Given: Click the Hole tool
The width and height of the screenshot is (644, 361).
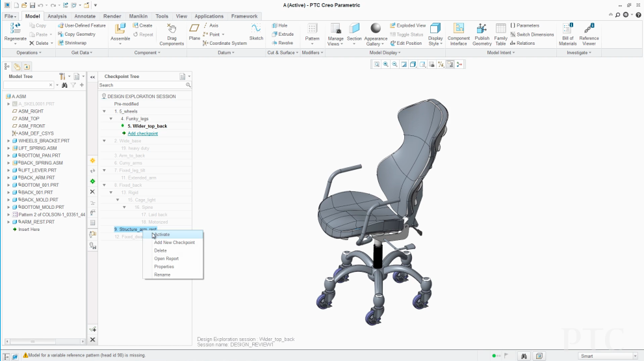Looking at the screenshot, I should click(x=279, y=25).
